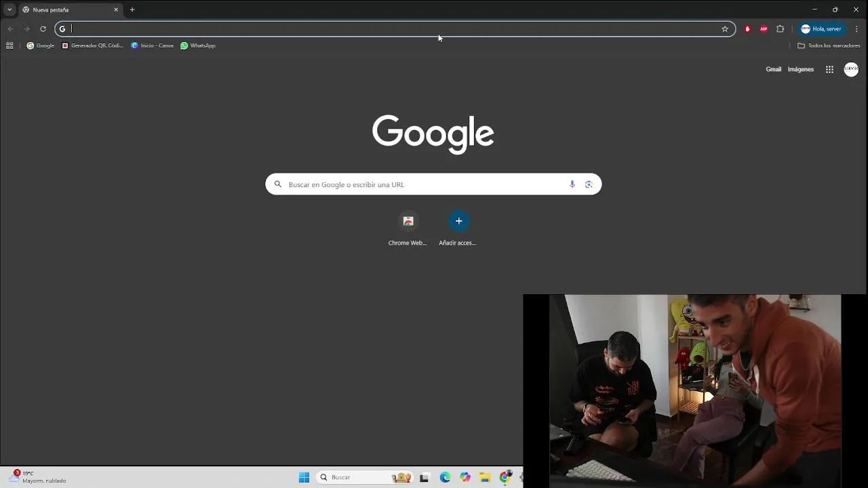Click the address bar input
The image size is (868, 488).
coord(393,29)
